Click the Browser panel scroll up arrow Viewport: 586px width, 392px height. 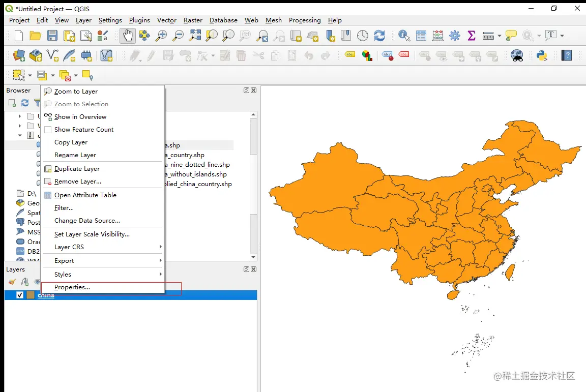(253, 115)
